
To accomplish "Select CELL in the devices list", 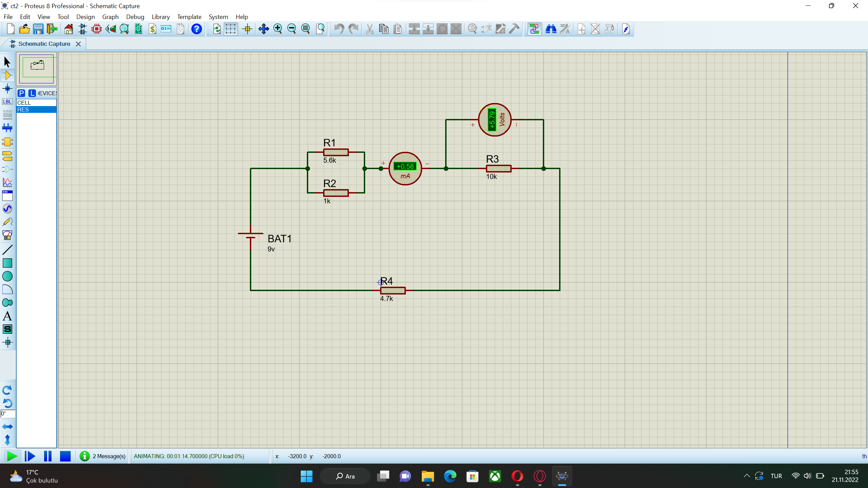I will pyautogui.click(x=24, y=103).
